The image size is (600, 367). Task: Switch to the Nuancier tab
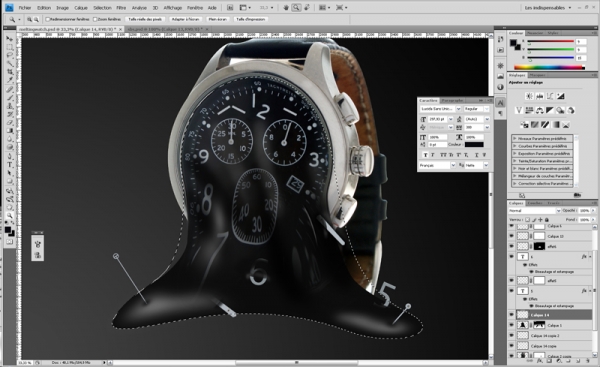point(535,33)
